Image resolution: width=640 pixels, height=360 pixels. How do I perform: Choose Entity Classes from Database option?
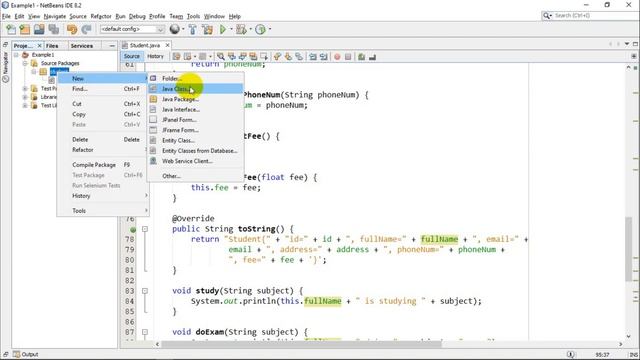pyautogui.click(x=195, y=151)
